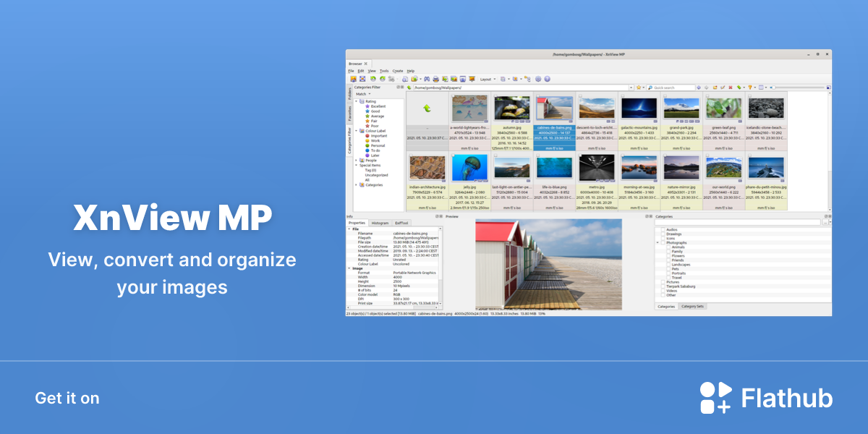Click the new folder icon near search
This screenshot has width=868, height=434.
point(715,88)
